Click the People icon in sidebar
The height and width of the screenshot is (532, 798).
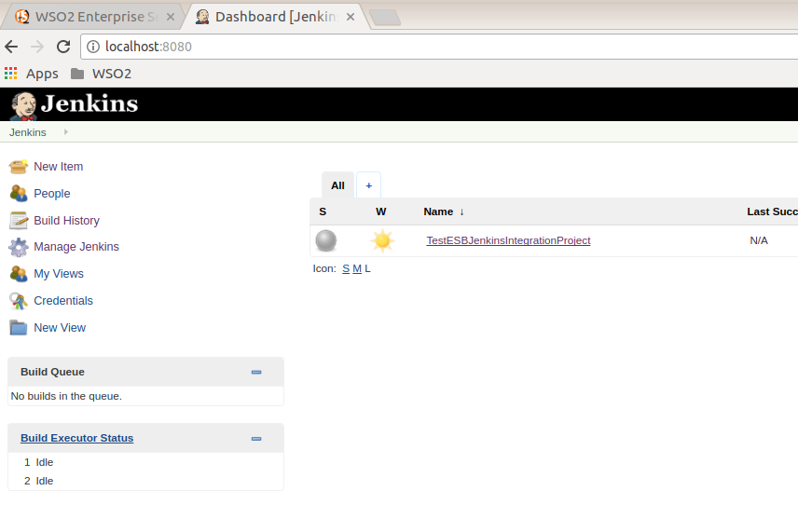[19, 193]
